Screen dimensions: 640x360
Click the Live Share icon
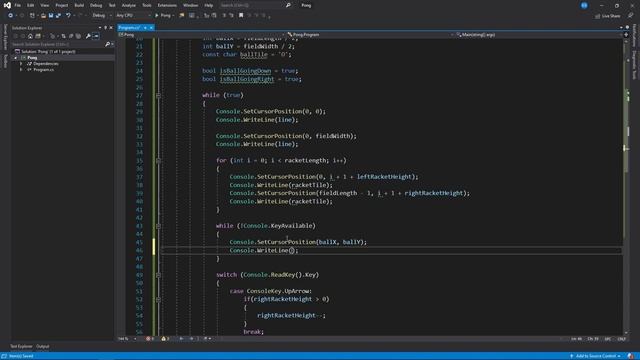click(x=598, y=16)
